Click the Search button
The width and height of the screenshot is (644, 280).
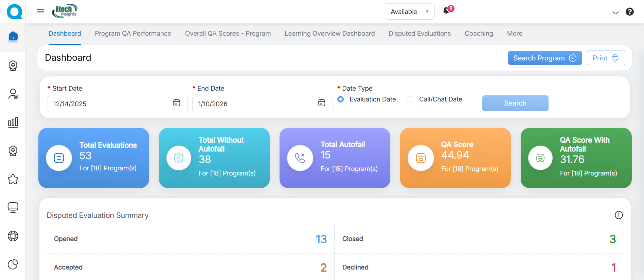(515, 103)
